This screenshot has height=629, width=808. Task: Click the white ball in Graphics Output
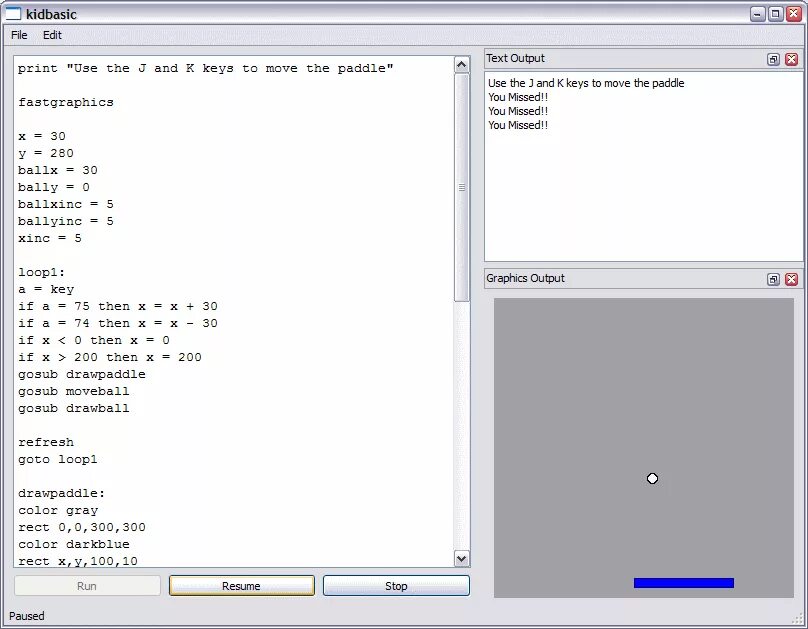652,479
